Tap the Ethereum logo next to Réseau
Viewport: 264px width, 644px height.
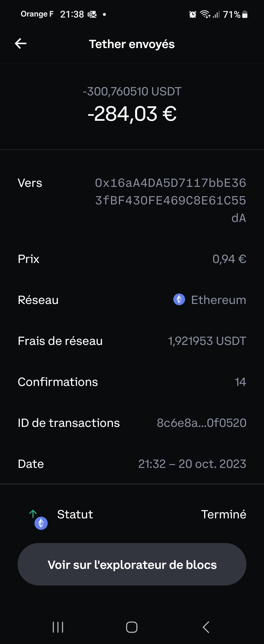click(179, 299)
